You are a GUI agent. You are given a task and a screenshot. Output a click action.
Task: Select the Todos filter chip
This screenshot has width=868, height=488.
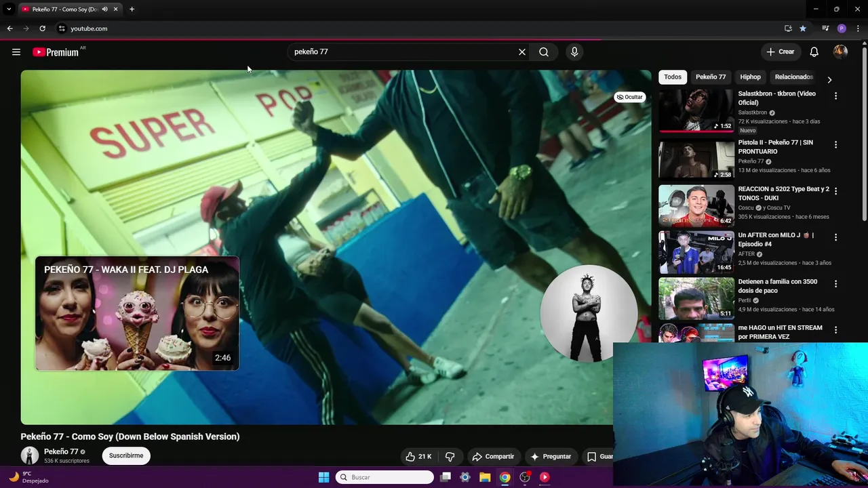coord(673,77)
